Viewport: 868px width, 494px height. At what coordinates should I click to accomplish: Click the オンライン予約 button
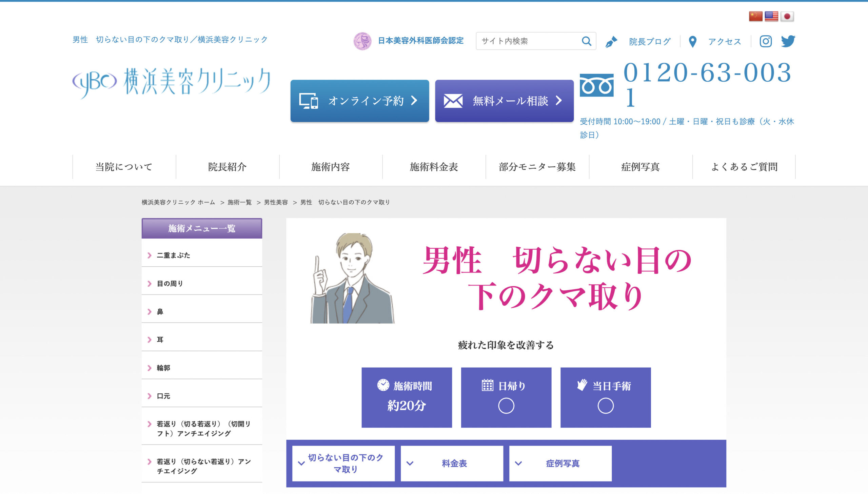tap(359, 100)
